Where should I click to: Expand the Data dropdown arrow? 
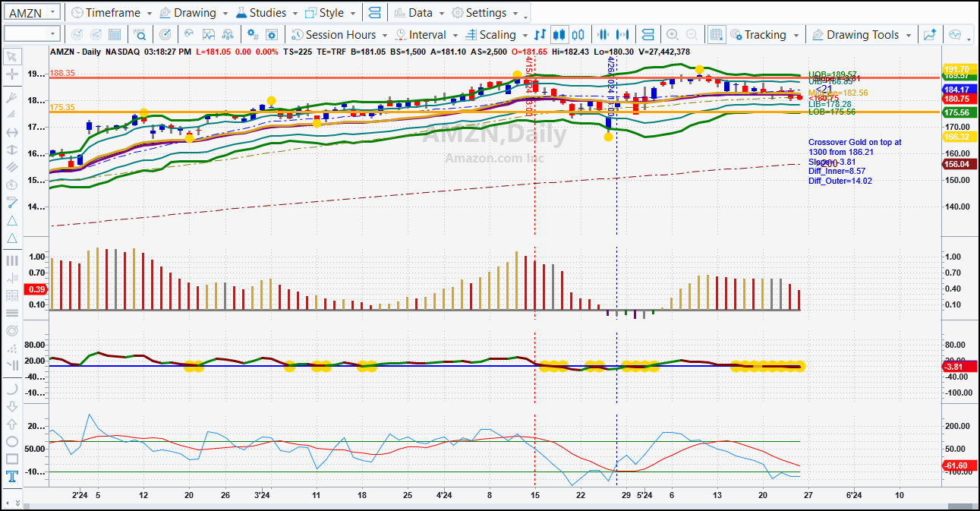(x=441, y=14)
